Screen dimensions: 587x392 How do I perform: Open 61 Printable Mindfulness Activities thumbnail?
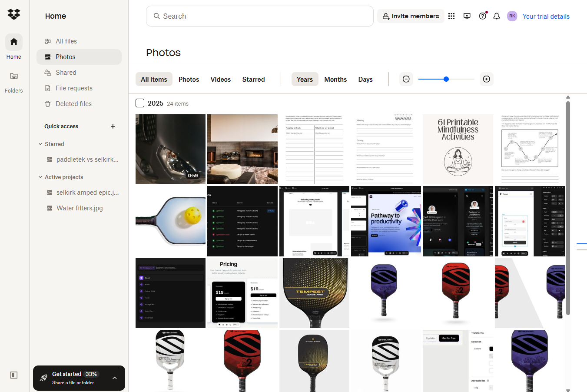(x=458, y=149)
